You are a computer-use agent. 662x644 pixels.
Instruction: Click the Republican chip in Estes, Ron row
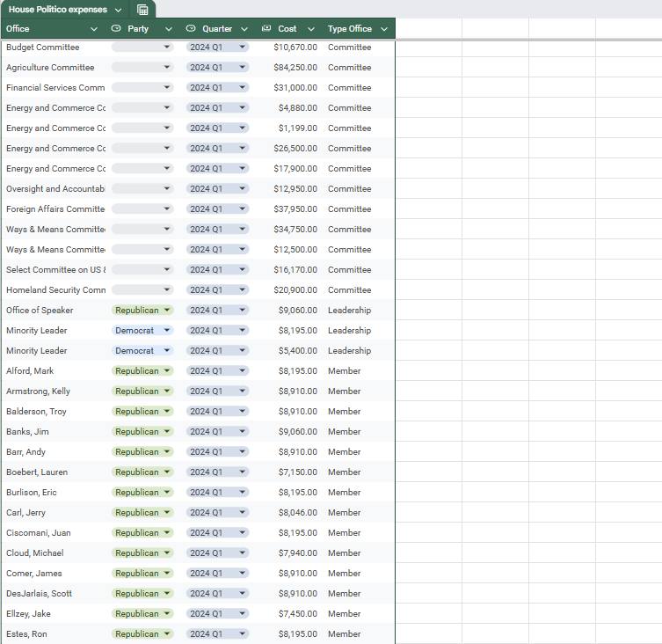137,634
